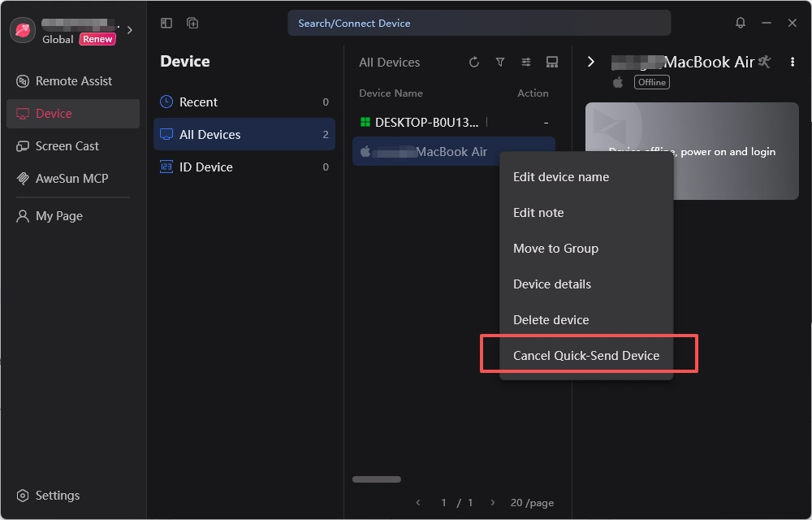
Task: Go to previous page of devices
Action: (418, 503)
